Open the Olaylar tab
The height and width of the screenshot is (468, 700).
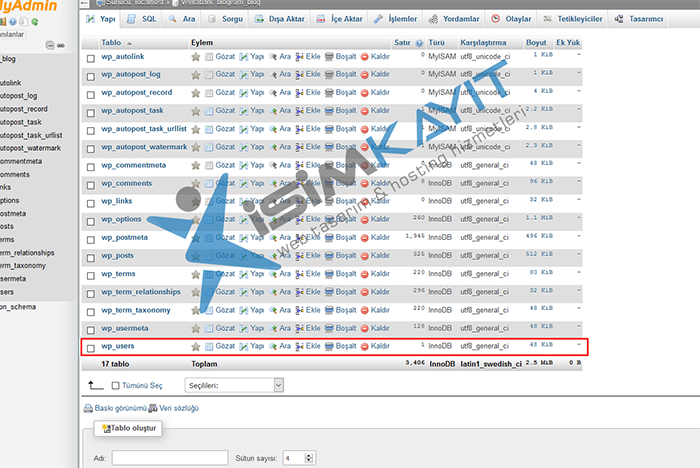(512, 19)
